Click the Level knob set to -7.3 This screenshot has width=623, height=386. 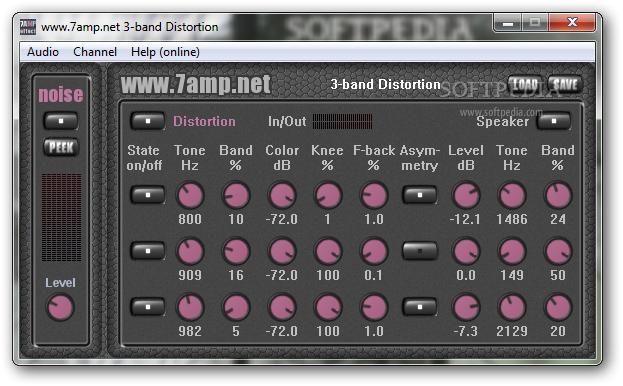(466, 307)
